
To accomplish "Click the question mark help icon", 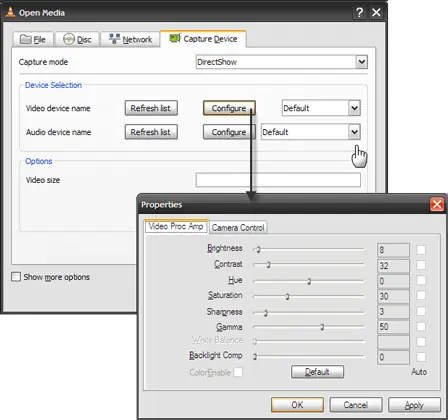I will pos(359,13).
